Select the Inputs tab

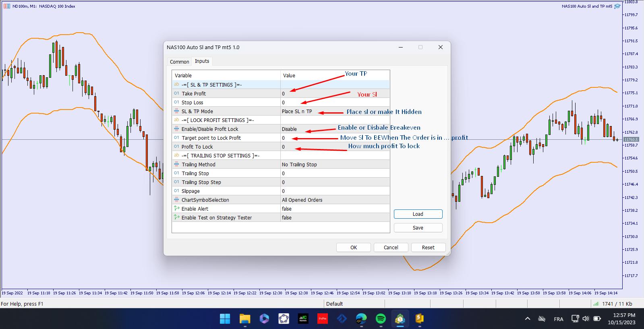(202, 61)
